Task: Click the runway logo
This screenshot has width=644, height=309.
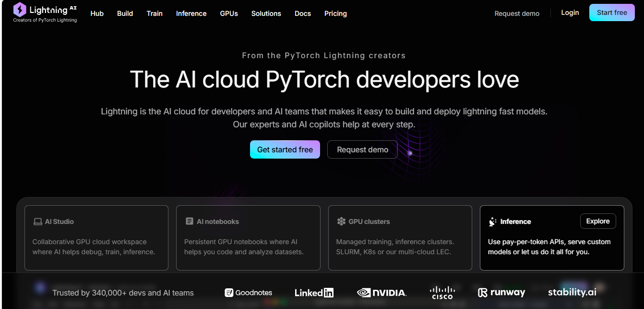Action: point(501,293)
